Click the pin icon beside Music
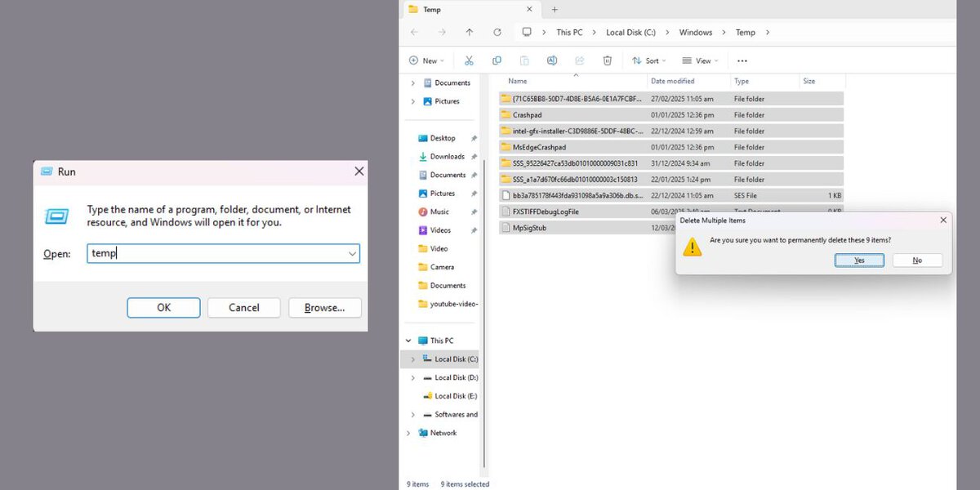Viewport: 980px width, 490px height. tap(474, 212)
